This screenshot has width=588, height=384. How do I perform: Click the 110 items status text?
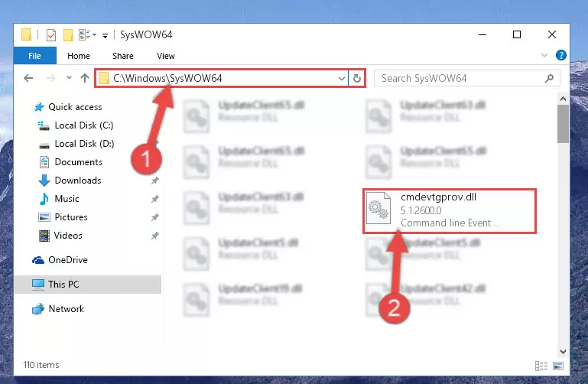pyautogui.click(x=41, y=365)
